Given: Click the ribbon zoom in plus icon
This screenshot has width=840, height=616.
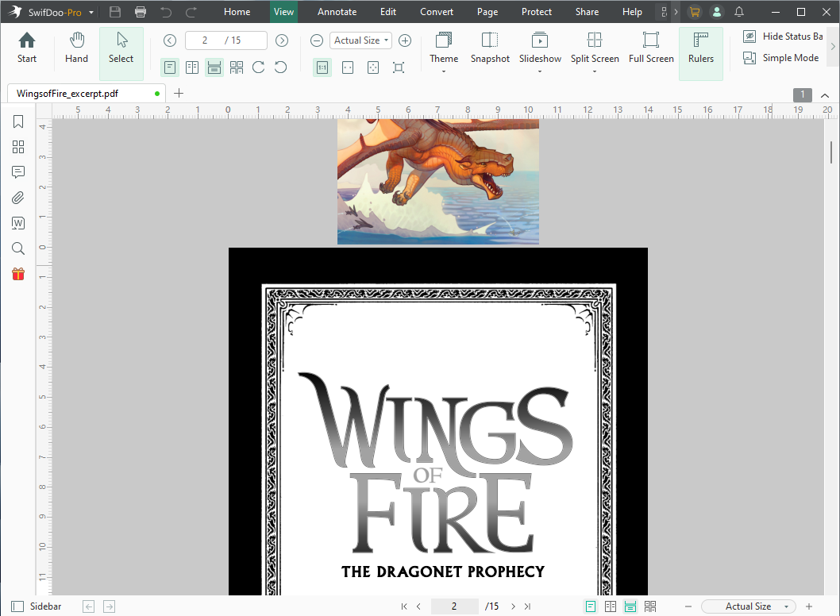Looking at the screenshot, I should (x=405, y=40).
